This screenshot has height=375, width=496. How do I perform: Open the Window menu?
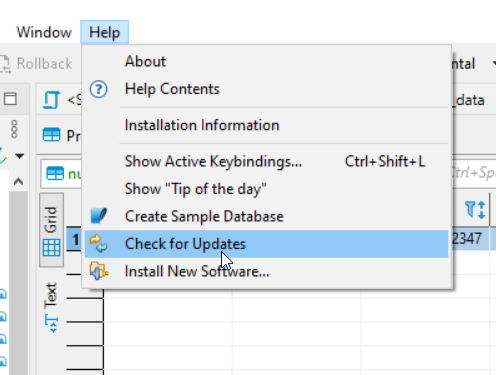[x=44, y=32]
